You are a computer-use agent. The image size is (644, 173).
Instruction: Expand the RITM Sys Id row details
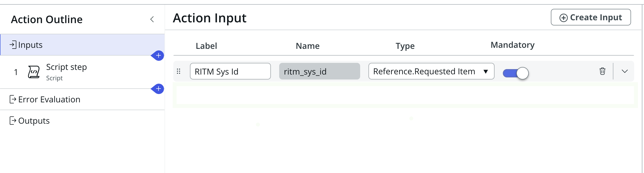coord(625,71)
